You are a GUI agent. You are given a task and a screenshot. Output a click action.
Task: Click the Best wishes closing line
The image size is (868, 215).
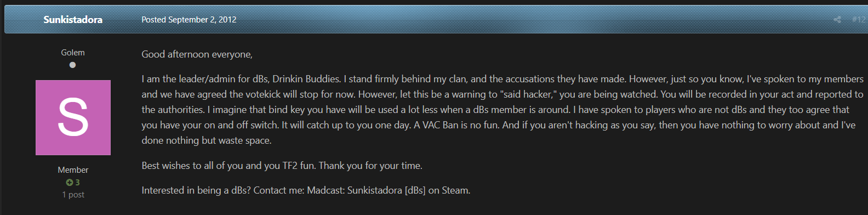[x=282, y=165]
